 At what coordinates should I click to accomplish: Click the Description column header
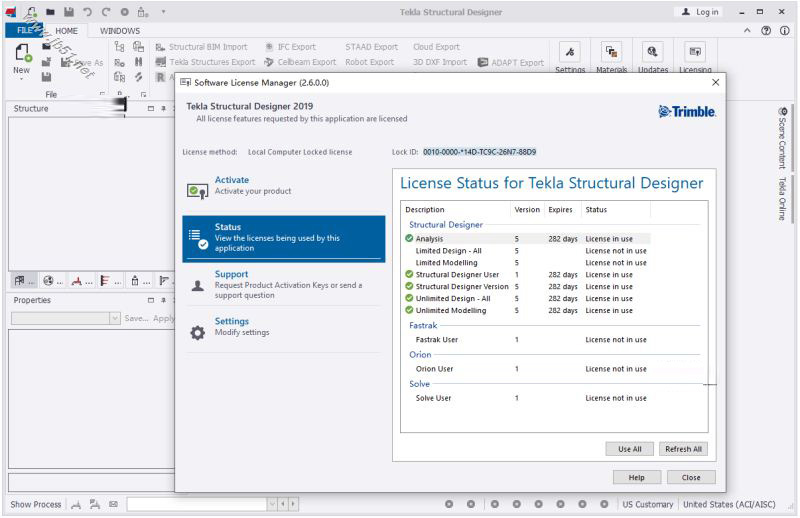(456, 210)
